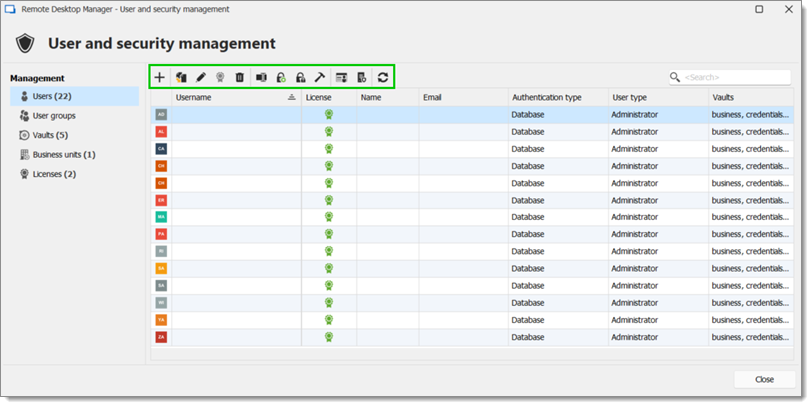The height and width of the screenshot is (407, 812).
Task: Click the plus icon to add user
Action: click(x=160, y=77)
